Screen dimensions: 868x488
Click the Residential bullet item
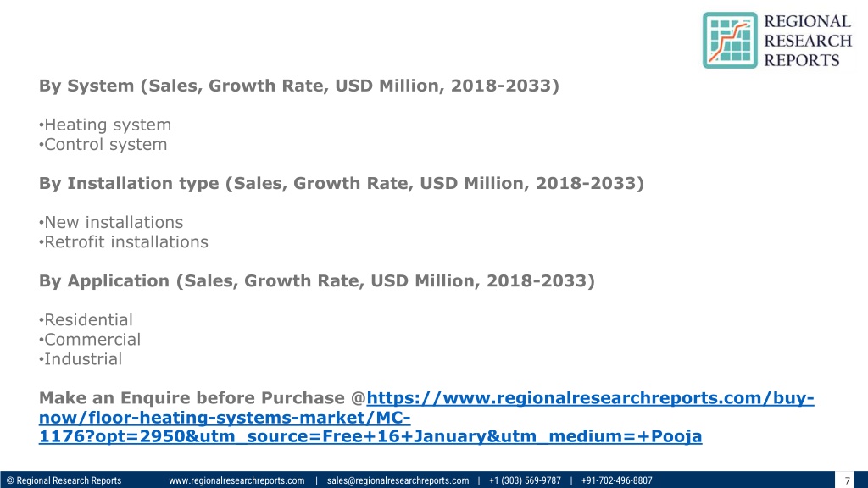(86, 319)
